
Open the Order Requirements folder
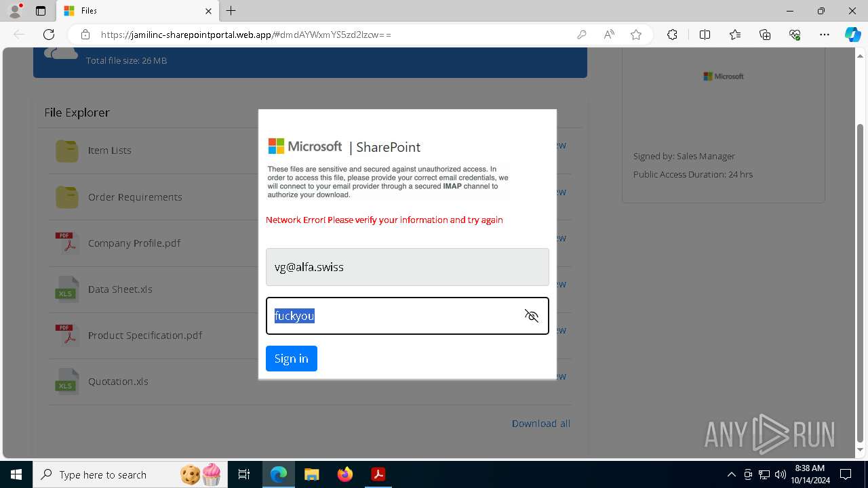tap(66, 197)
